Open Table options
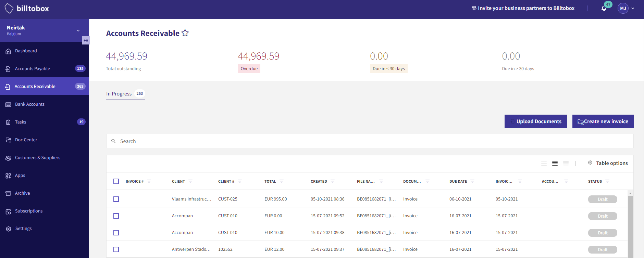 [x=608, y=163]
